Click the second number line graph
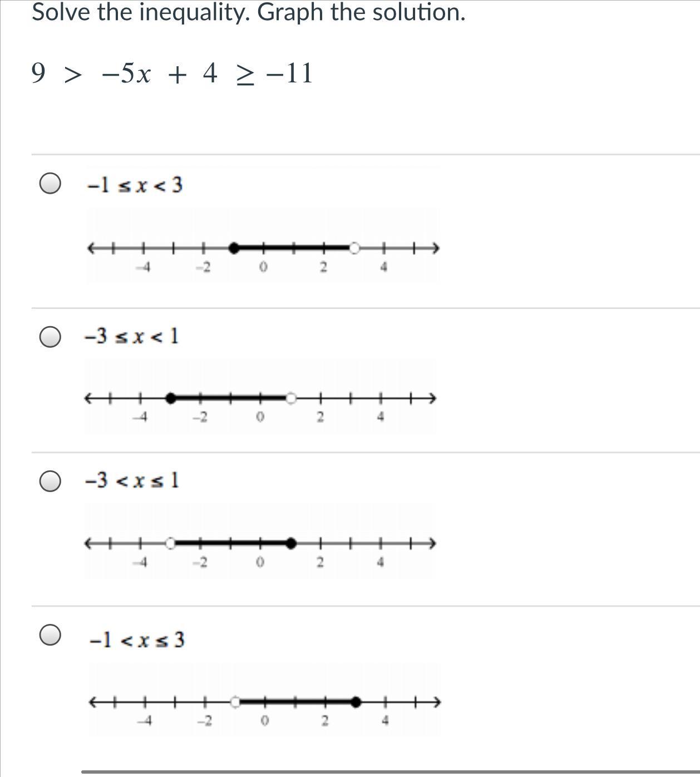700x777 pixels. coord(260,396)
